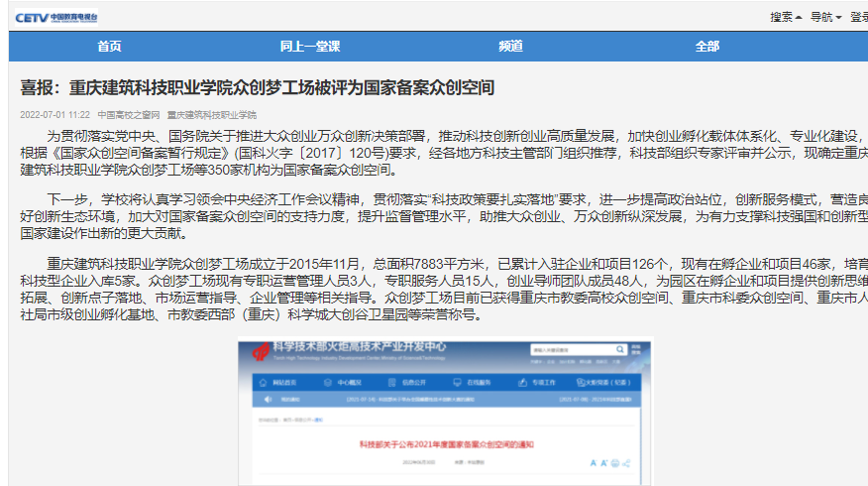Click the search input box in the embedded screenshot
The width and height of the screenshot is (868, 486).
570,351
